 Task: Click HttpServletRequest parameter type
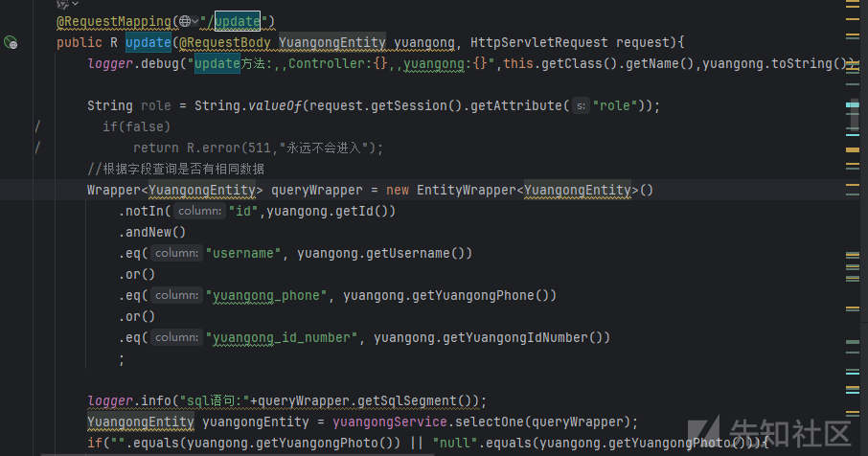(x=539, y=42)
